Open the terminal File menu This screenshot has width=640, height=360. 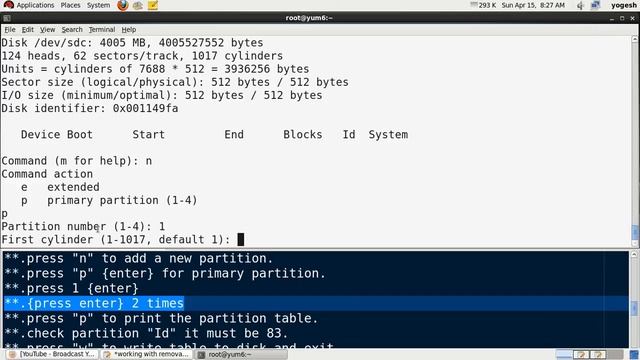[10, 30]
